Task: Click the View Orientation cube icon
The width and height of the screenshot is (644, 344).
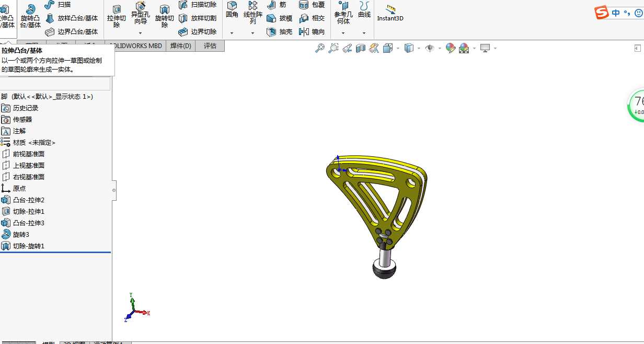Action: click(x=388, y=48)
